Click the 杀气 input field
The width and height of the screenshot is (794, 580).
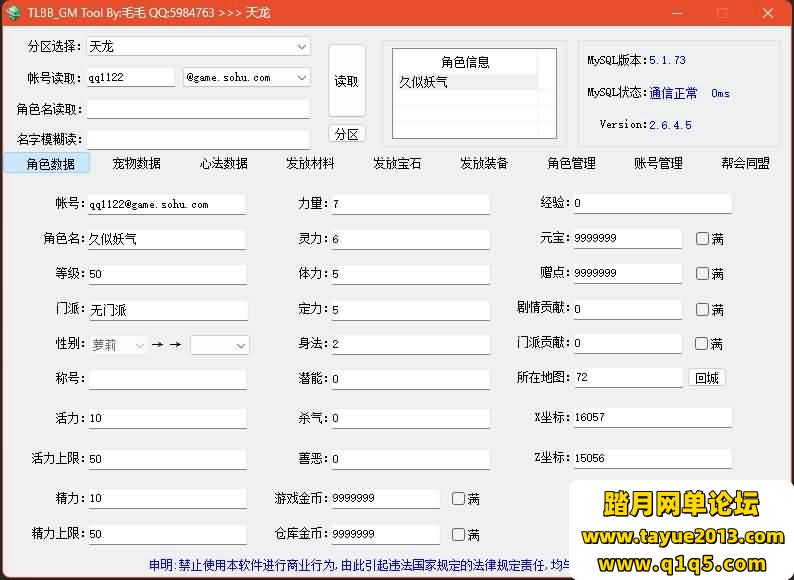(411, 418)
